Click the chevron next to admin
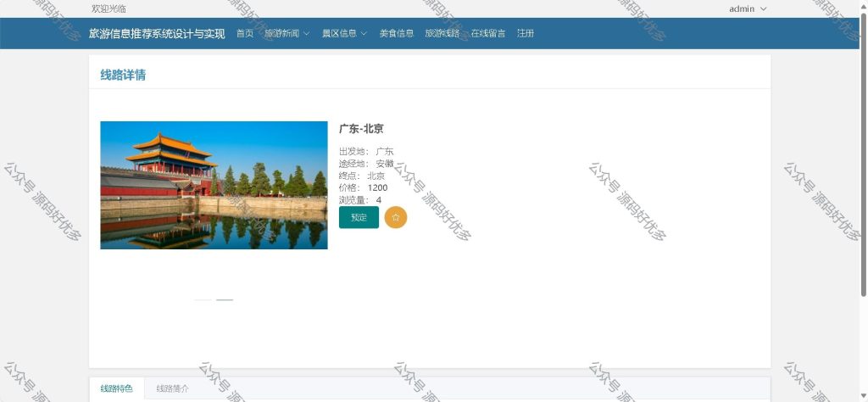 coord(764,8)
